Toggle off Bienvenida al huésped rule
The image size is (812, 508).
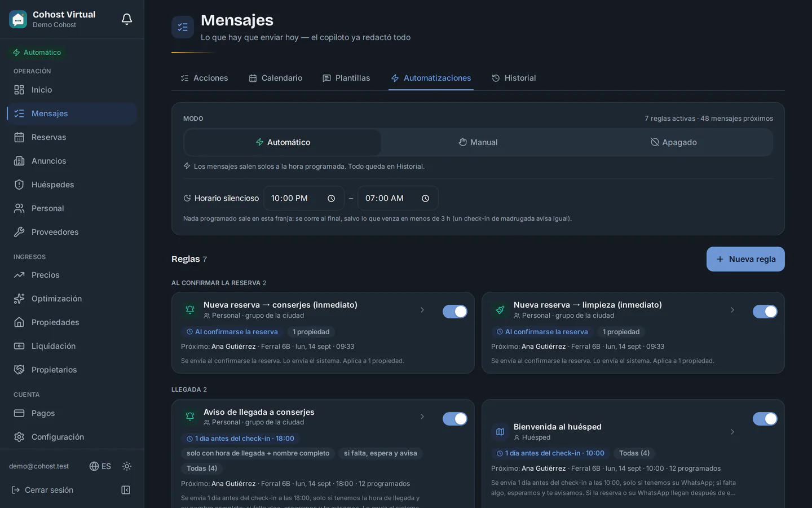click(765, 419)
